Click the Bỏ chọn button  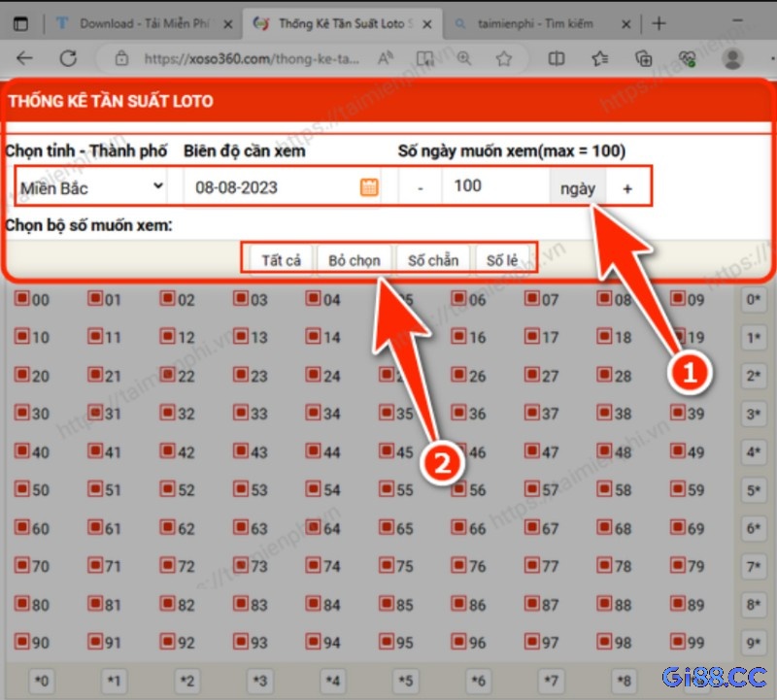(355, 260)
